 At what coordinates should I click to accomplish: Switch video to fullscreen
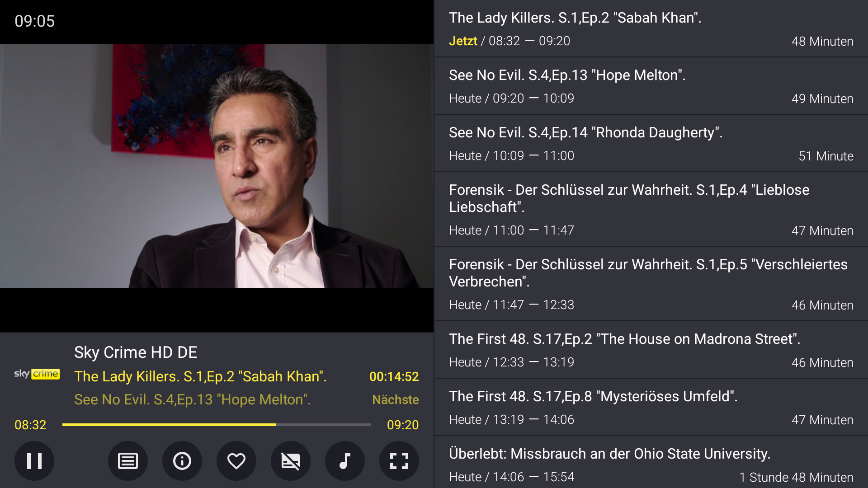coord(399,461)
